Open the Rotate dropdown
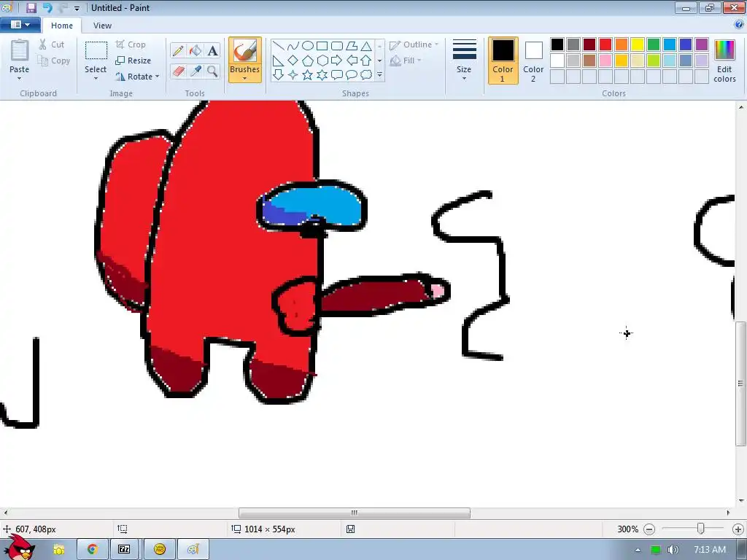The image size is (747, 560). point(137,76)
